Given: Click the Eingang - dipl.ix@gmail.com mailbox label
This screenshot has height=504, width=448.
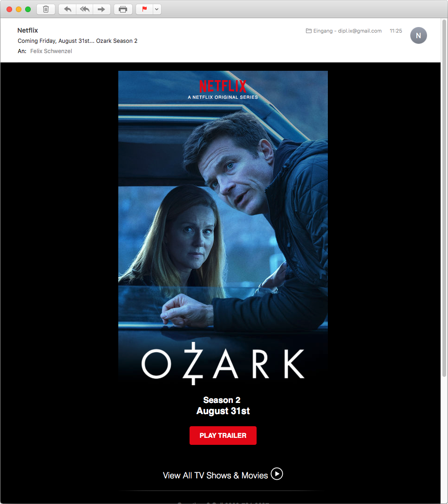Looking at the screenshot, I should tap(347, 31).
